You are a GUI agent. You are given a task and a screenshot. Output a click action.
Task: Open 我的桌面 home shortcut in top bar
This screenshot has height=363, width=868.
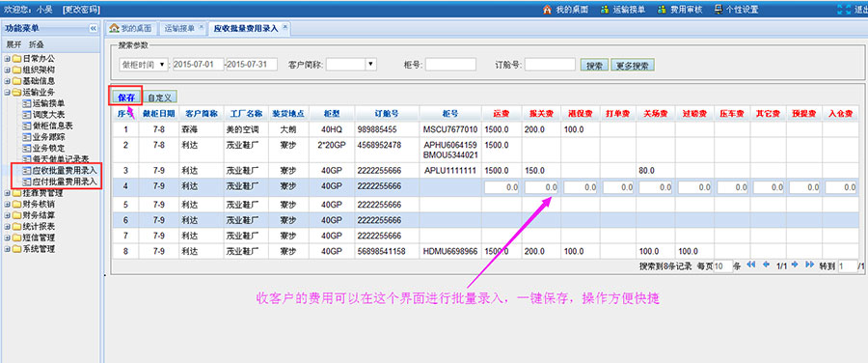(565, 10)
